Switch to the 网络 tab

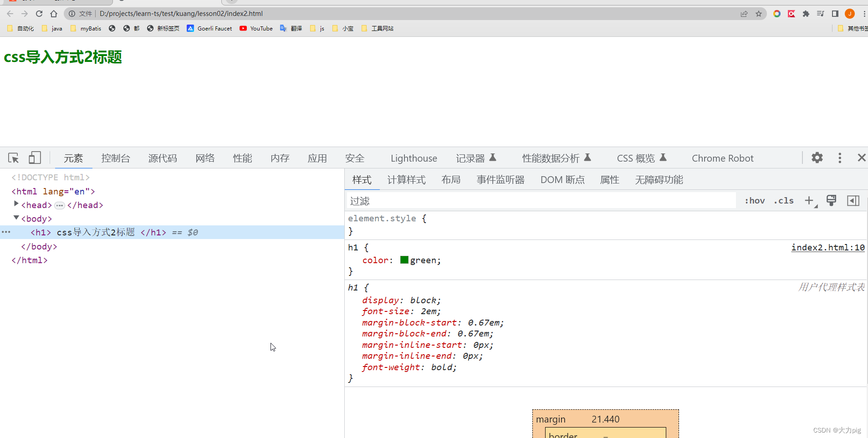[x=205, y=158]
